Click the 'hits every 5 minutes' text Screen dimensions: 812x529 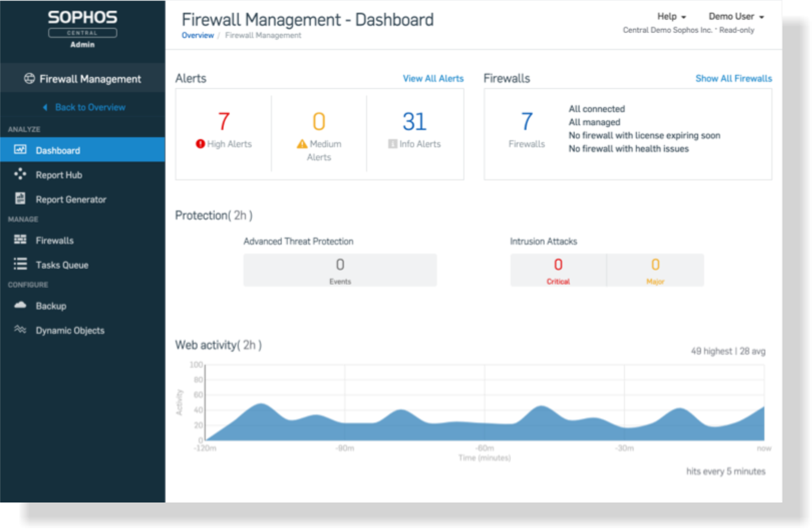click(725, 471)
